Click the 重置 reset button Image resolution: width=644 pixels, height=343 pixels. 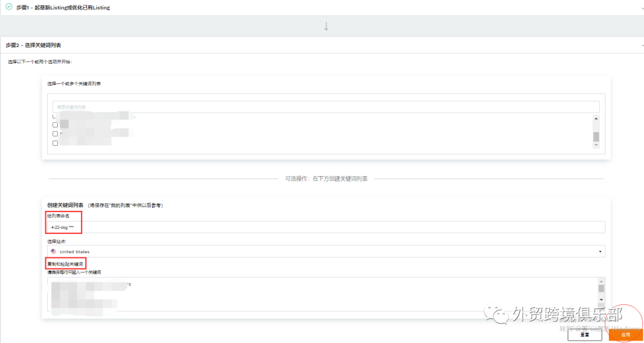click(584, 335)
